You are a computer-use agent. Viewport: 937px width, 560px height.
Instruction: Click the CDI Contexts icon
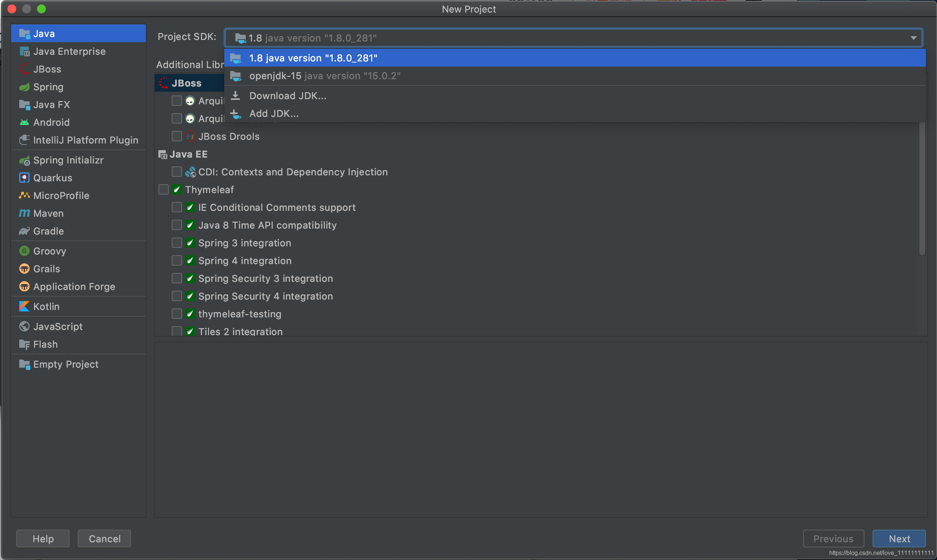pos(190,172)
